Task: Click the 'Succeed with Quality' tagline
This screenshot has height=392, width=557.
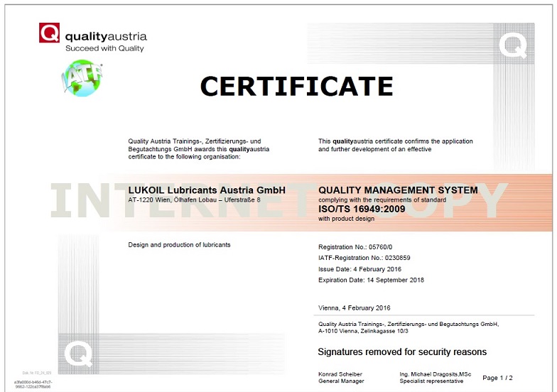Action: [x=104, y=48]
